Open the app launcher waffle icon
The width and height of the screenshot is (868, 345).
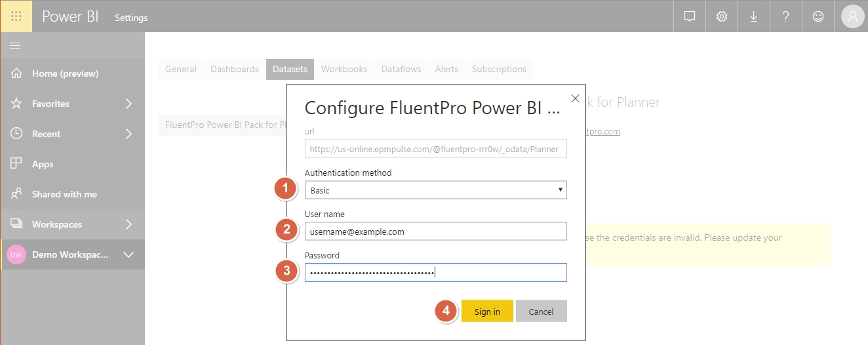16,16
